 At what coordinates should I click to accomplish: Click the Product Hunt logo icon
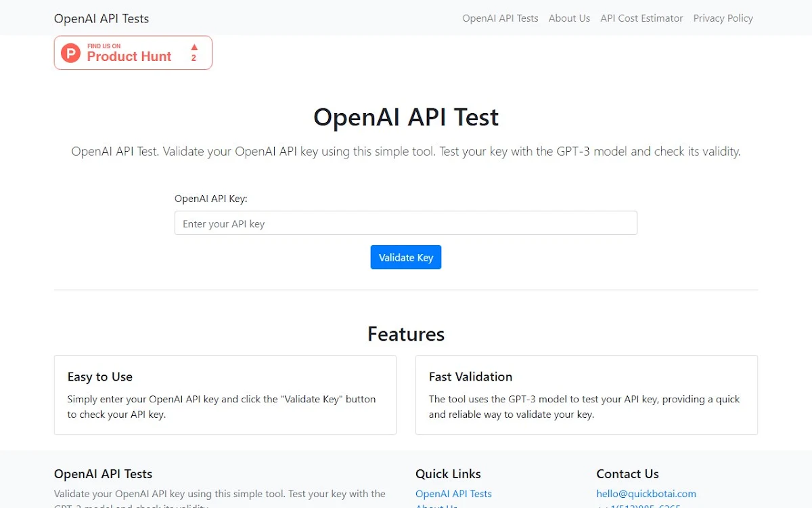[x=70, y=53]
